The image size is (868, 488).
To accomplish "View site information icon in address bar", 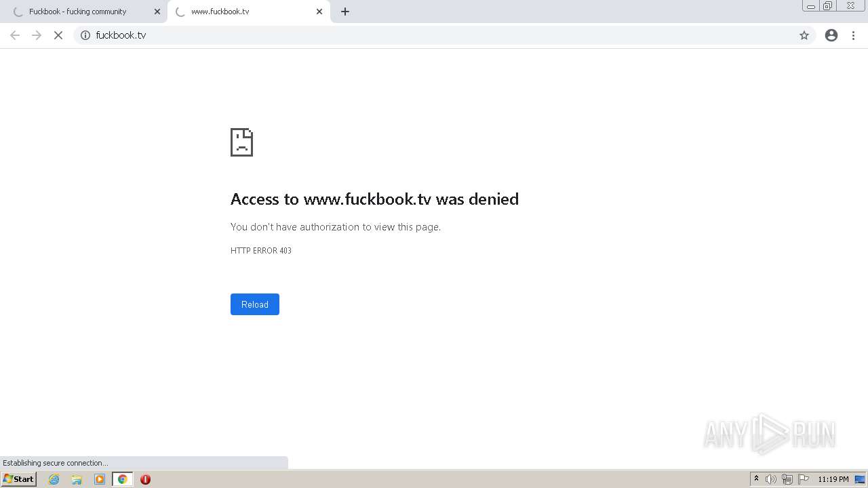I will pos(85,35).
